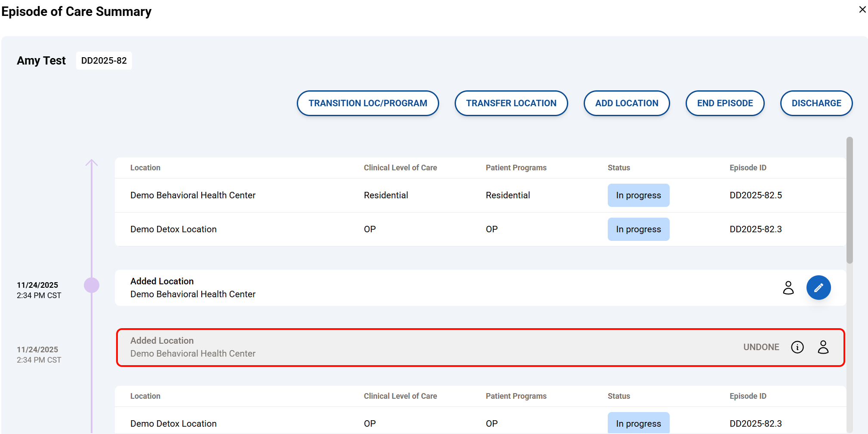Screen dimensions: 868x434
Task: Select End Episode
Action: click(x=724, y=103)
